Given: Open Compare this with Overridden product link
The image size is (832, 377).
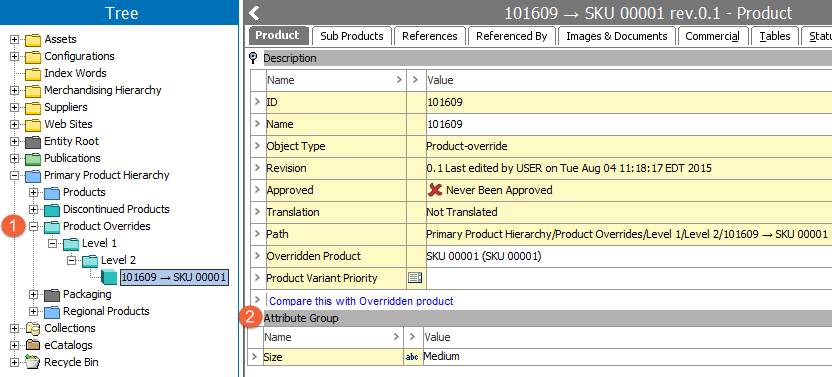Looking at the screenshot, I should pyautogui.click(x=361, y=301).
